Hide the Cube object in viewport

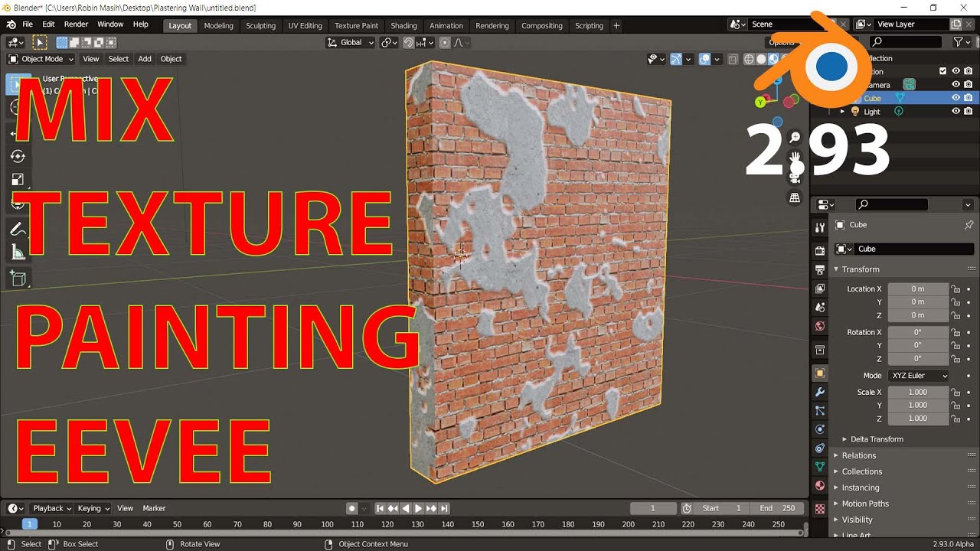coord(955,98)
